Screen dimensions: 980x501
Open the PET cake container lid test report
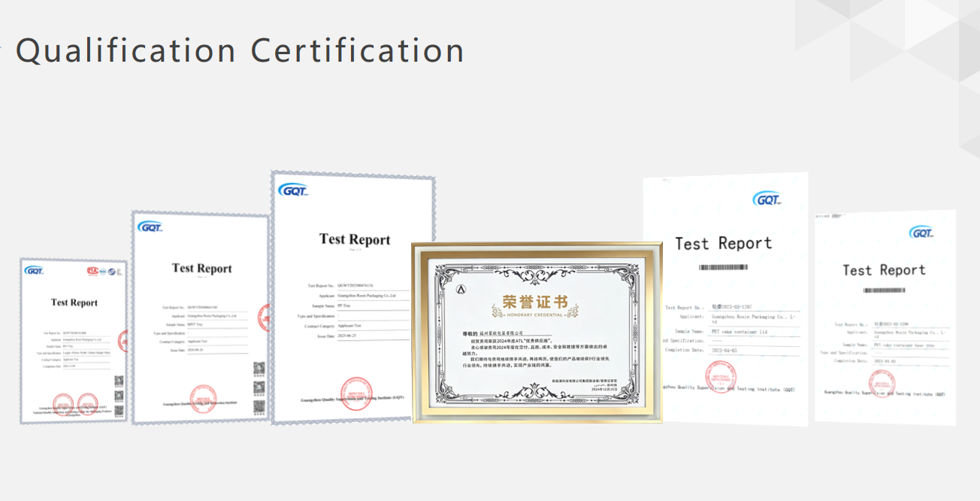pyautogui.click(x=725, y=299)
